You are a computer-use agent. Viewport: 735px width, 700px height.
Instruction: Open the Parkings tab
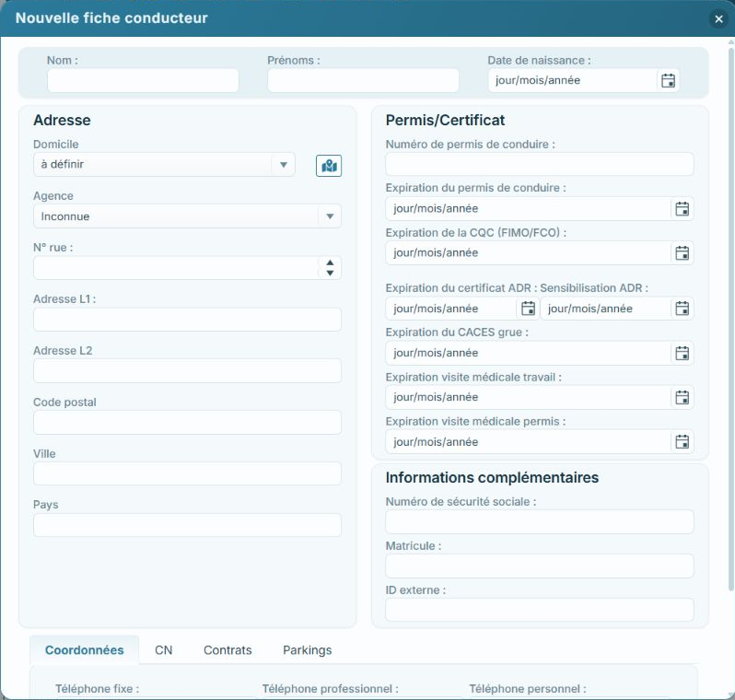click(x=307, y=650)
